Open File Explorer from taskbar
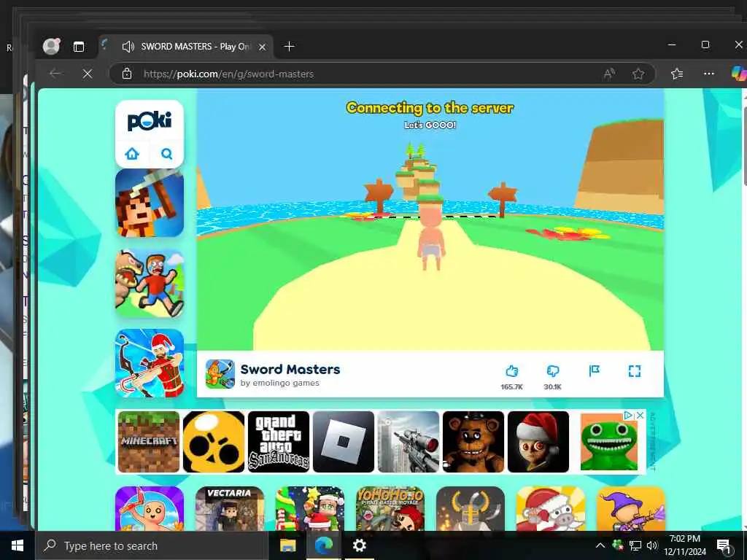 pos(287,545)
